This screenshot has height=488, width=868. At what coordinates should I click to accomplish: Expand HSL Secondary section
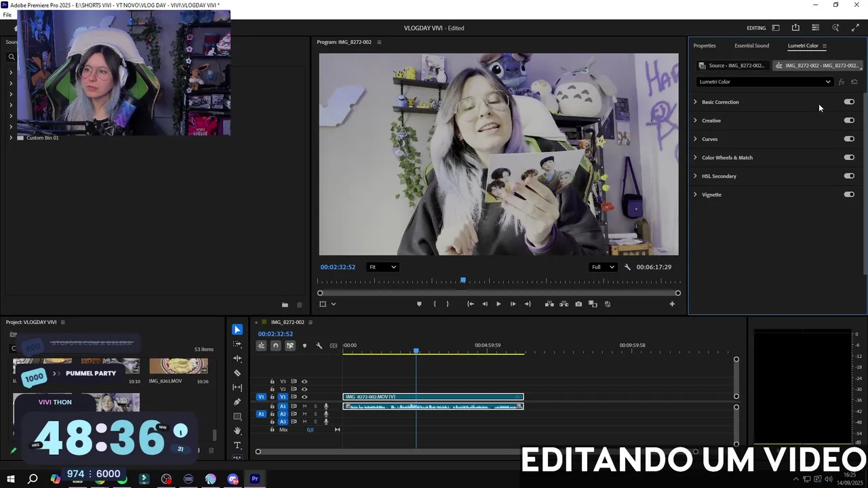pos(695,176)
